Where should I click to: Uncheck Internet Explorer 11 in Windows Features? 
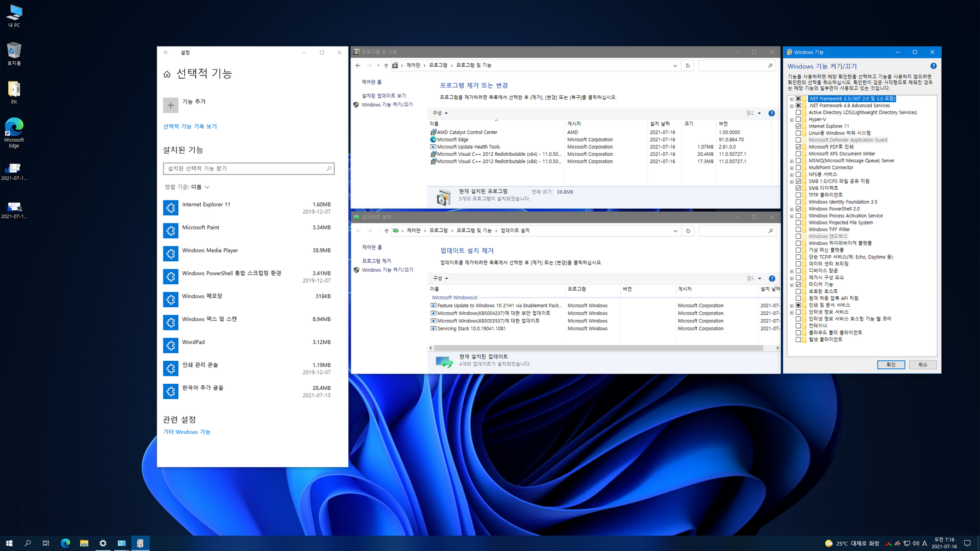[798, 126]
